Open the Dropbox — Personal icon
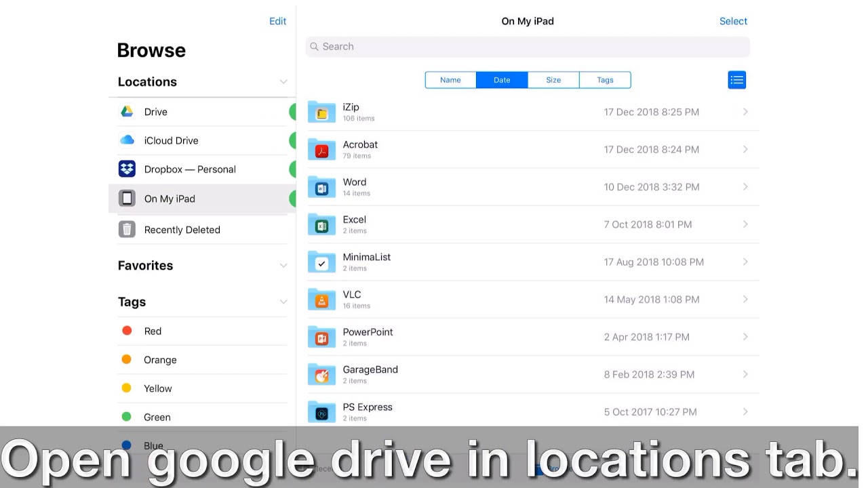 [x=127, y=169]
